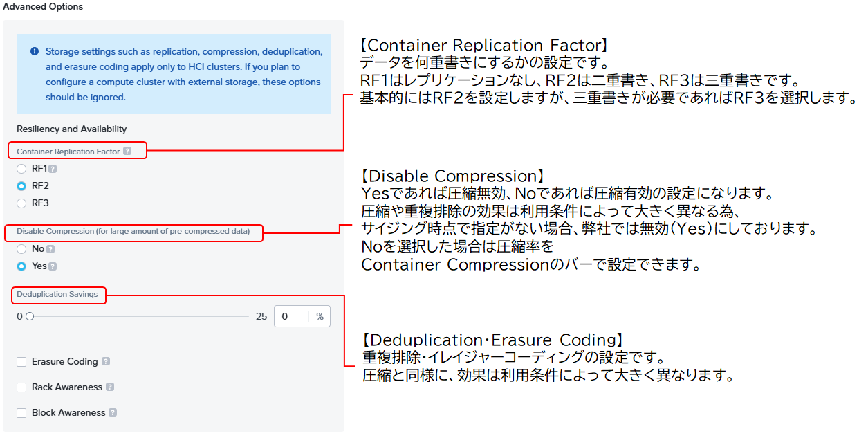This screenshot has height=438, width=868.
Task: Click help icon next to Compression No option
Action: coord(50,249)
